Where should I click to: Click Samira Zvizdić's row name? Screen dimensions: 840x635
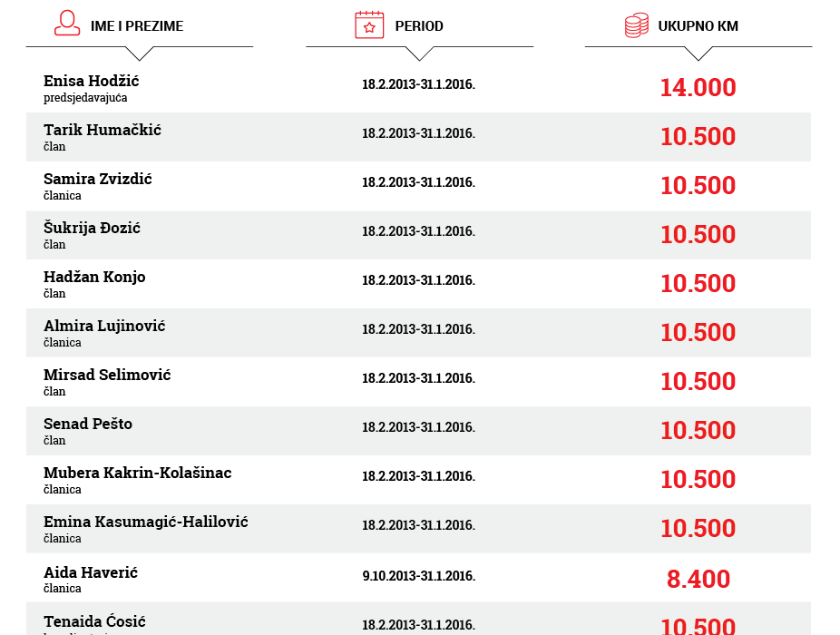point(97,179)
